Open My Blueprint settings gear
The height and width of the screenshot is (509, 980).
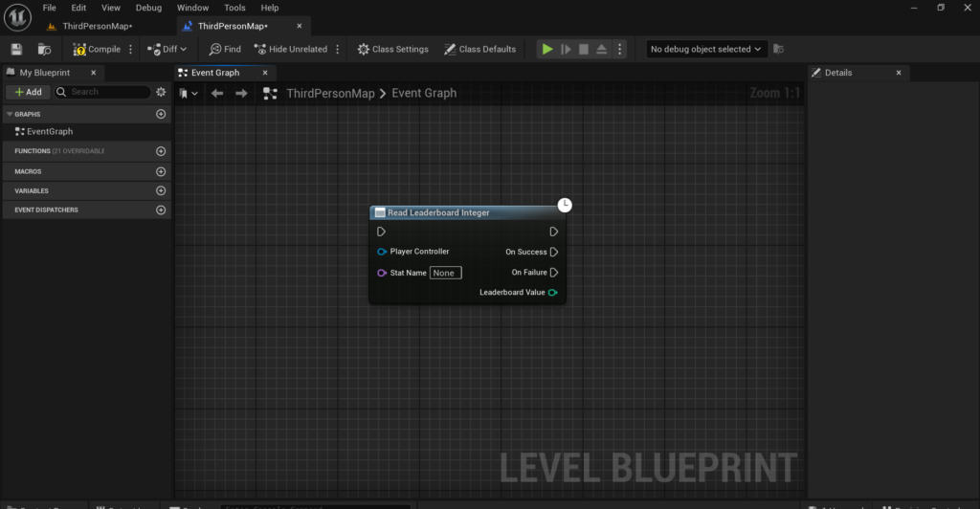161,92
